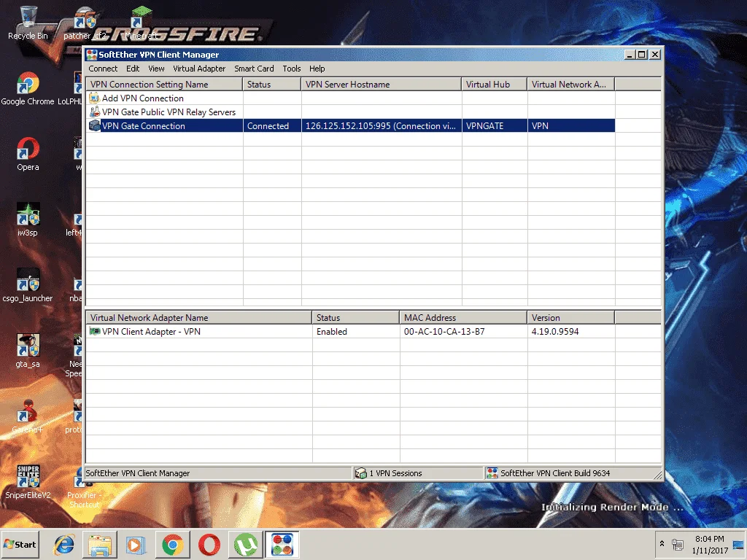The height and width of the screenshot is (560, 747).
Task: Open Windows Explorer folder taskbar icon
Action: click(x=99, y=545)
